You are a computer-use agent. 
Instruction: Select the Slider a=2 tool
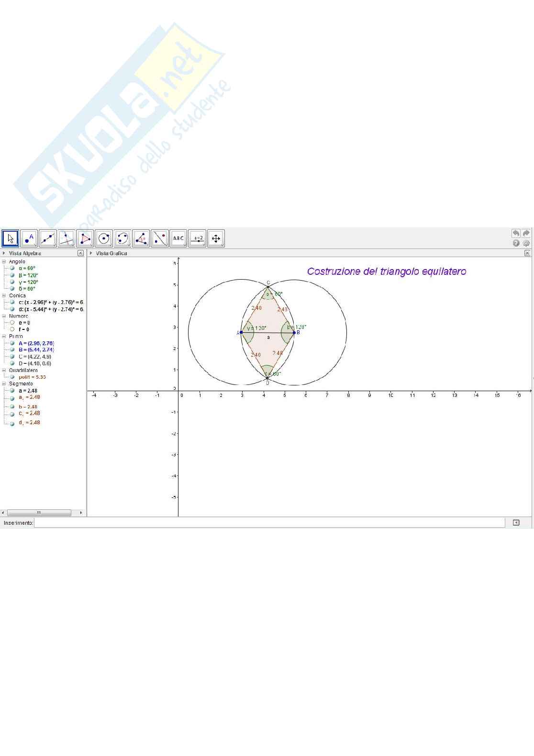197,238
